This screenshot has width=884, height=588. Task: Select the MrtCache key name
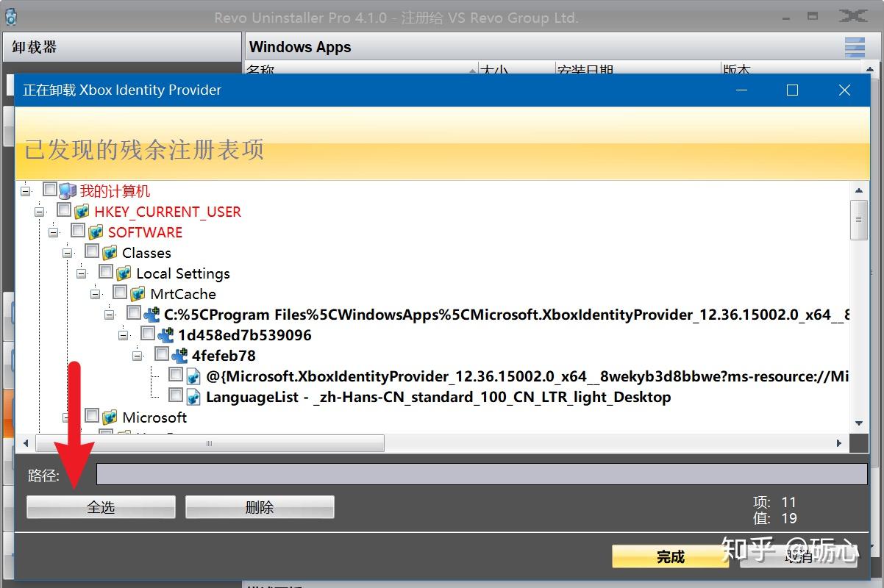(x=183, y=294)
